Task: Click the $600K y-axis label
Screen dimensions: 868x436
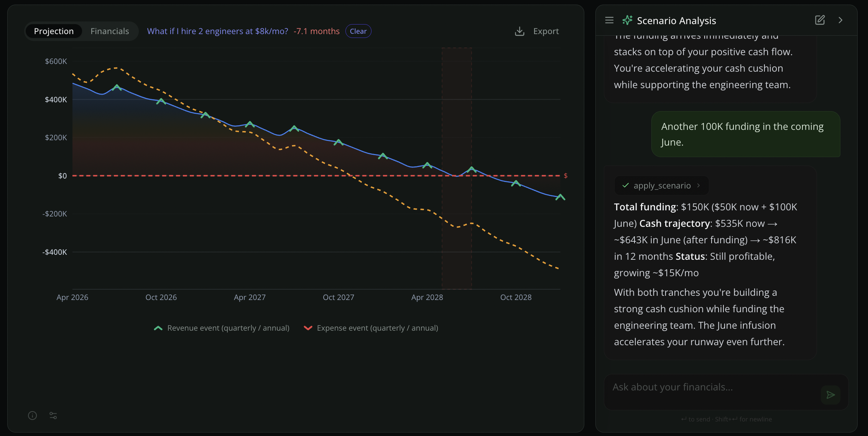Action: (56, 61)
